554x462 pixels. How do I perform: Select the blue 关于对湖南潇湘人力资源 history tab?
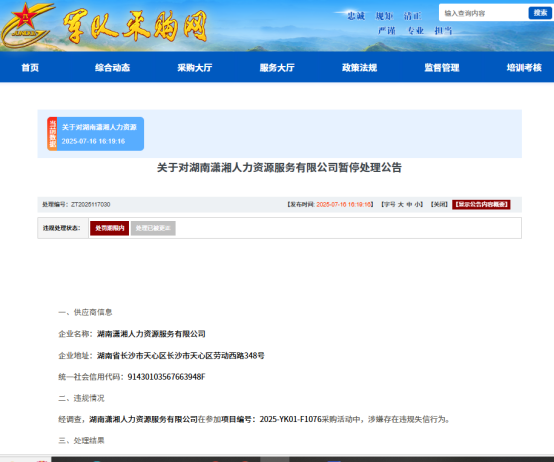click(100, 134)
